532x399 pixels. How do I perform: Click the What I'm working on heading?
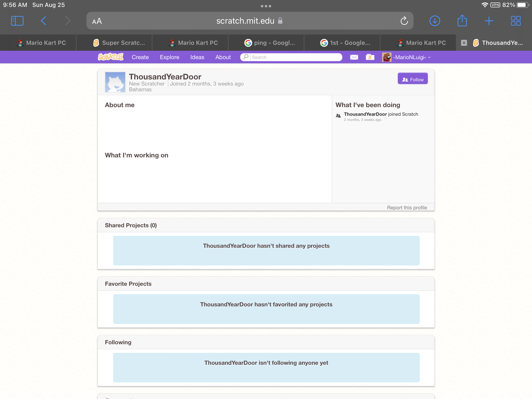tap(136, 155)
